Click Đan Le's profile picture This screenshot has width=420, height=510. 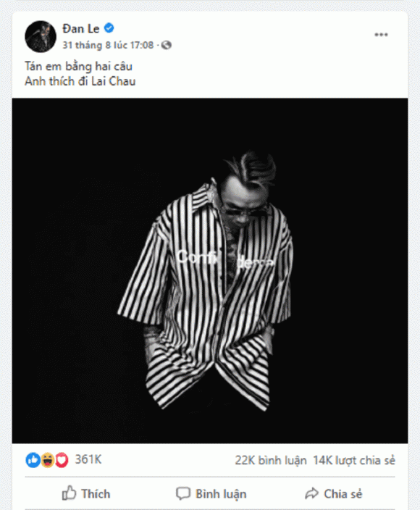(41, 37)
